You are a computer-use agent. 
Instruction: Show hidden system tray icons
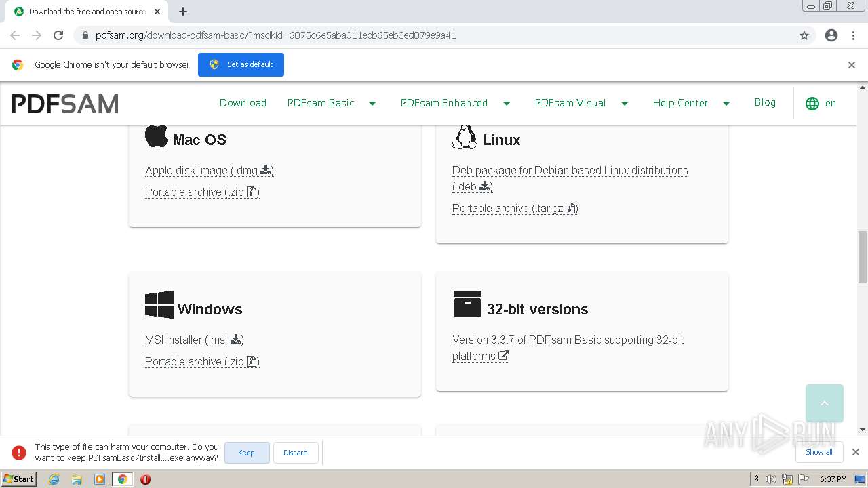tap(756, 479)
